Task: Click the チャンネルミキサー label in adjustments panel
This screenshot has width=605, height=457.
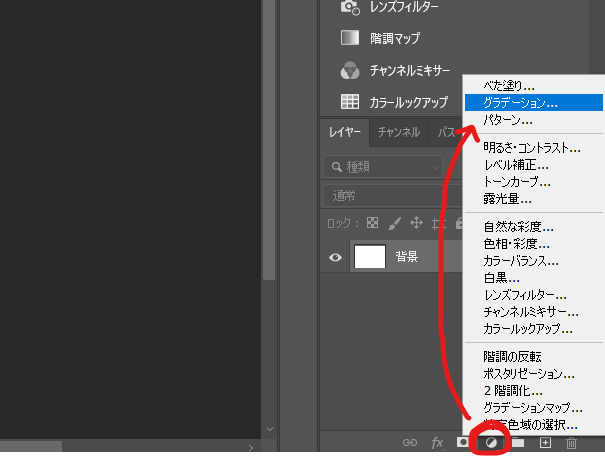Action: tap(410, 70)
